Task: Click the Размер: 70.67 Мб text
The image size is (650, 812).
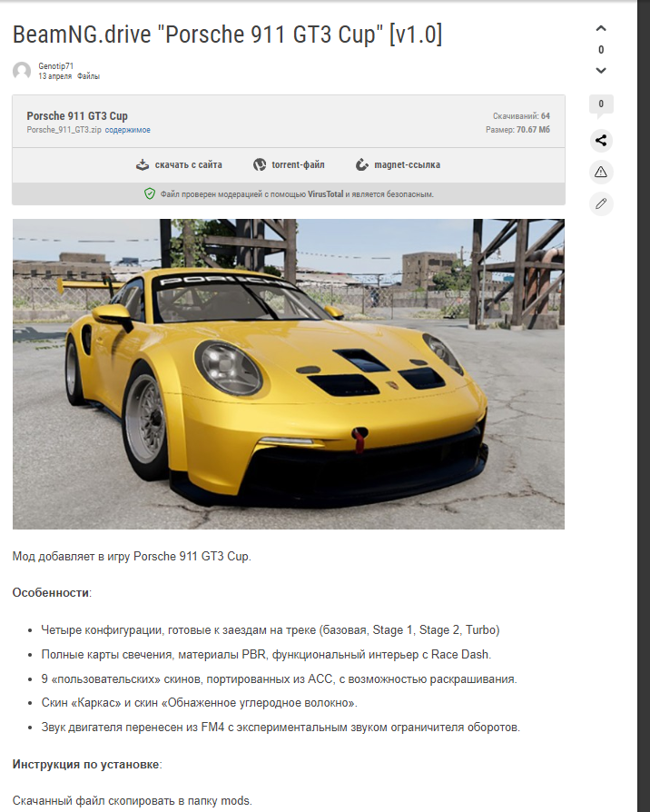Action: pos(517,130)
